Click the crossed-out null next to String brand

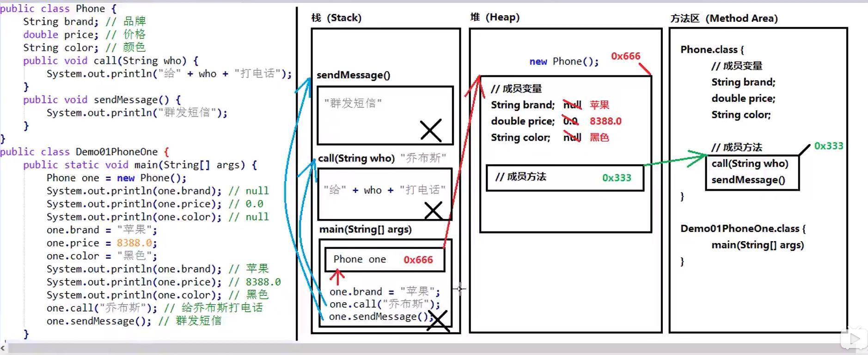(572, 105)
